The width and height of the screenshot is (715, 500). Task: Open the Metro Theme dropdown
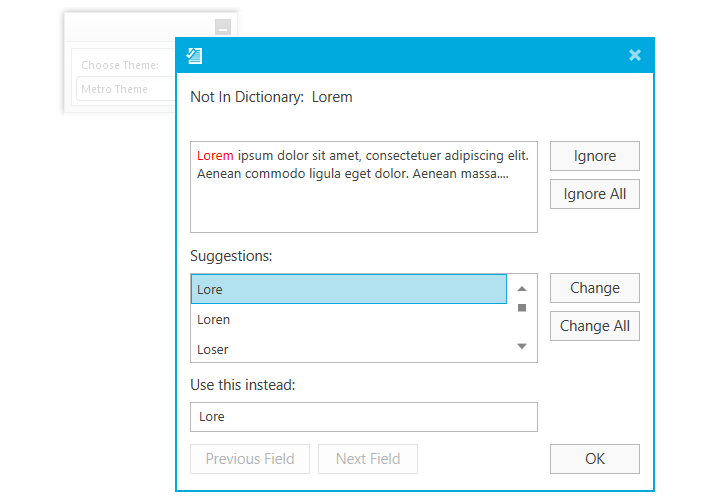(x=126, y=89)
